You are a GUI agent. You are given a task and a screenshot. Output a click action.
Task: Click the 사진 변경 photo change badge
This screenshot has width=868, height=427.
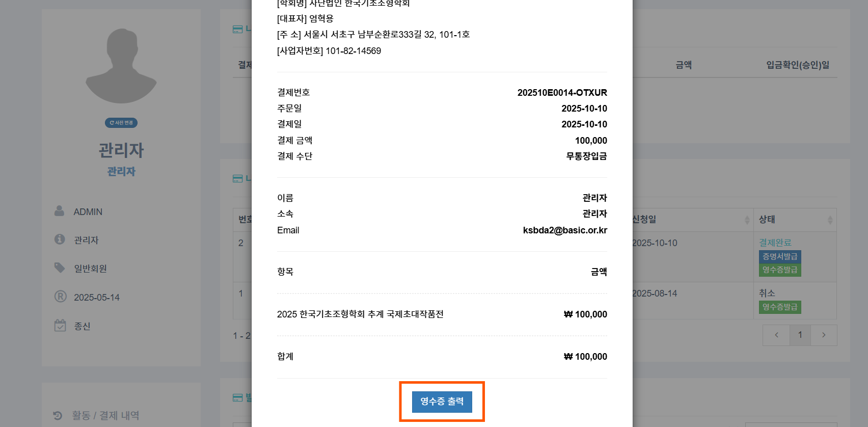point(121,123)
